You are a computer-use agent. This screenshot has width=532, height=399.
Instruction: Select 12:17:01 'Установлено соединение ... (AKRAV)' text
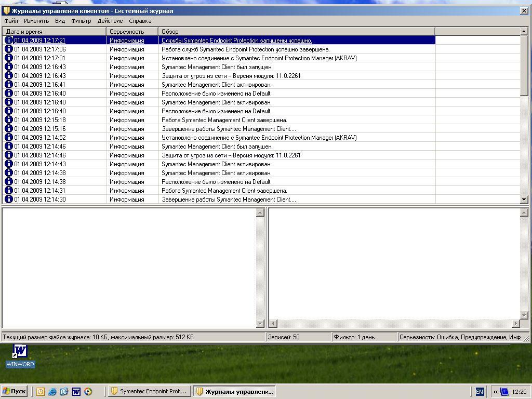(x=259, y=58)
